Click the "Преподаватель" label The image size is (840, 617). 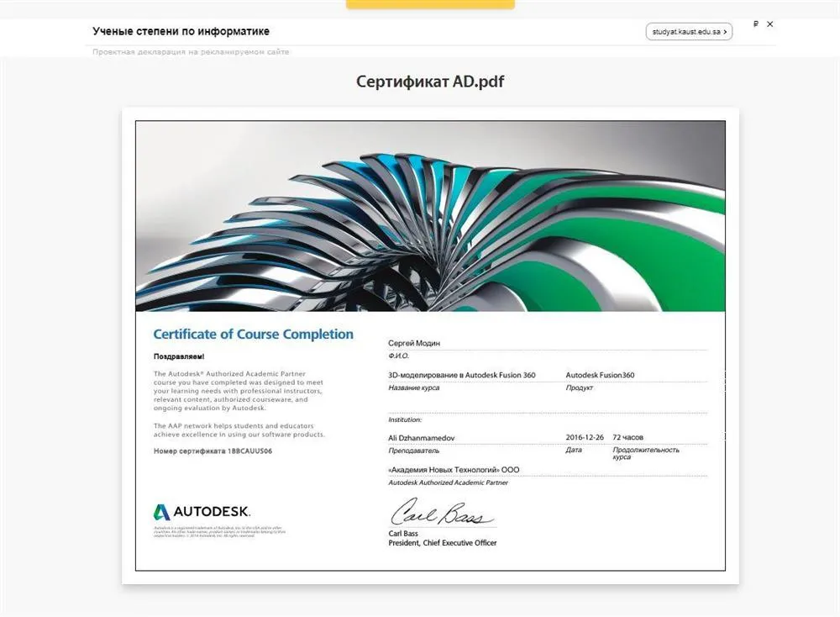click(413, 451)
